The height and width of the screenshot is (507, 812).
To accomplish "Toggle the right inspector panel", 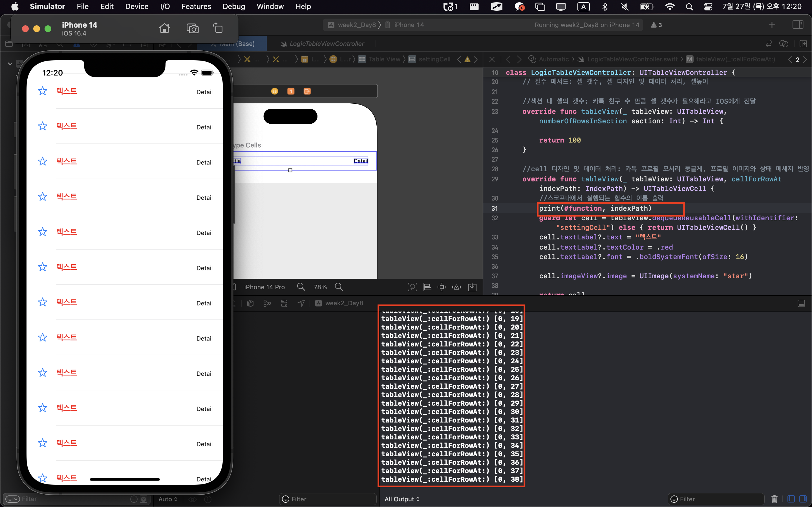I will pos(798,25).
